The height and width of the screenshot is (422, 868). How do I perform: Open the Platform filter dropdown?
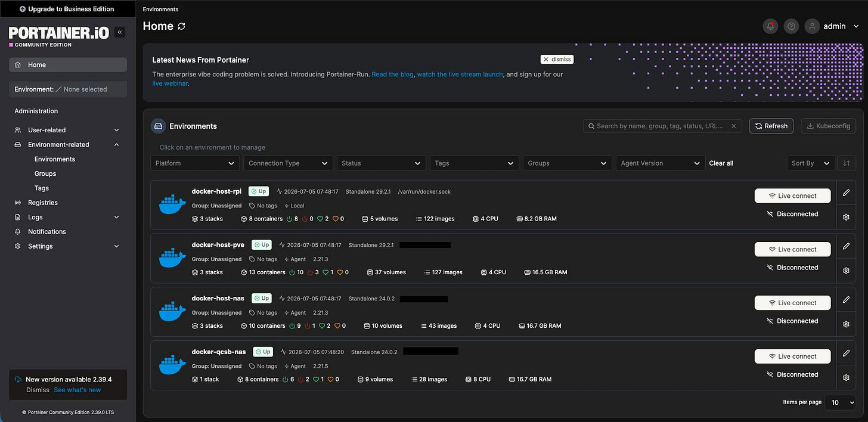tap(195, 163)
